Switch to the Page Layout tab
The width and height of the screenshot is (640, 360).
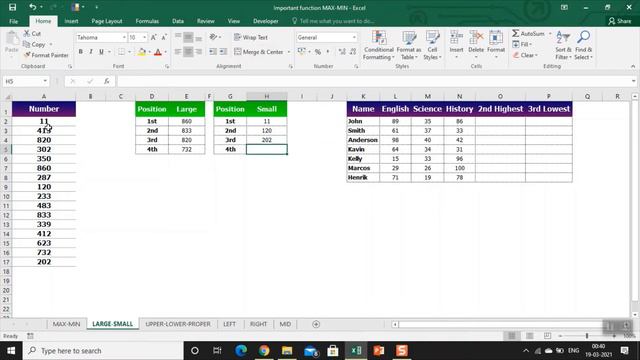[107, 21]
